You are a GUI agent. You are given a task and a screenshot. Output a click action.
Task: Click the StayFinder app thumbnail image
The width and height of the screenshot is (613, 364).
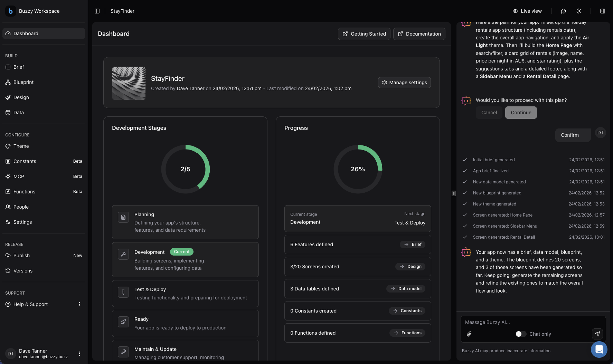coord(129,83)
